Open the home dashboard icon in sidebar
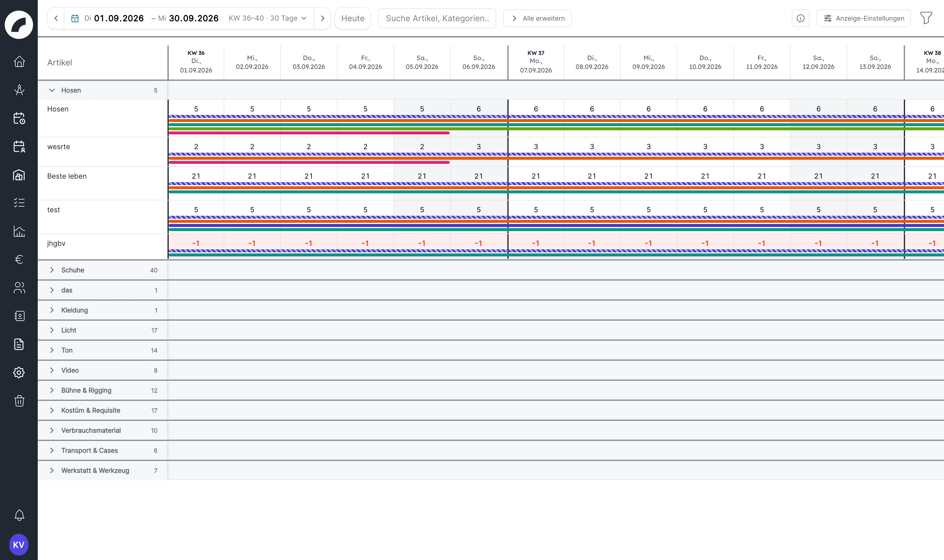The image size is (944, 560). point(19,61)
